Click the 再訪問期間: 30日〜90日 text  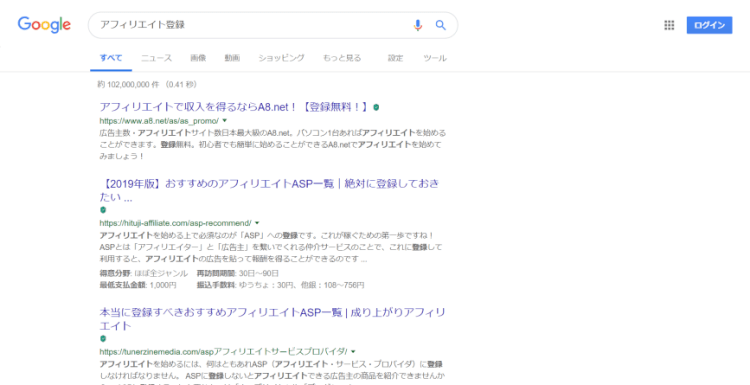tap(238, 274)
